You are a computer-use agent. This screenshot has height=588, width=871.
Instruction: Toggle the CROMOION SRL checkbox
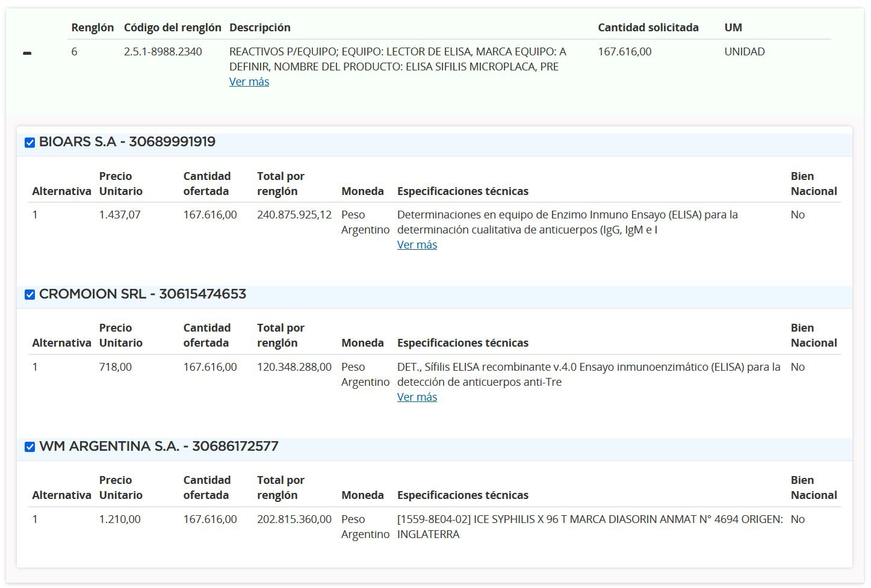pyautogui.click(x=29, y=294)
